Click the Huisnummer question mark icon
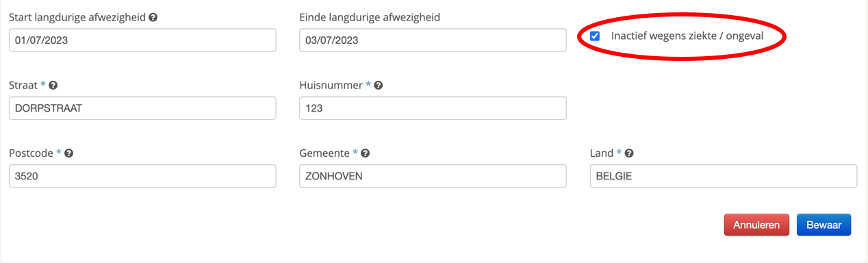 point(378,86)
